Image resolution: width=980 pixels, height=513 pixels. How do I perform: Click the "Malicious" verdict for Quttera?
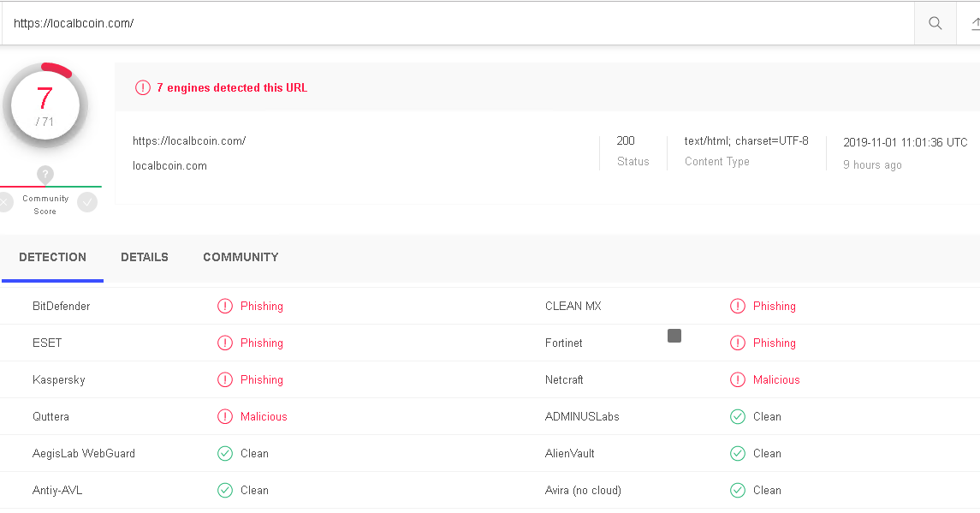click(x=264, y=417)
